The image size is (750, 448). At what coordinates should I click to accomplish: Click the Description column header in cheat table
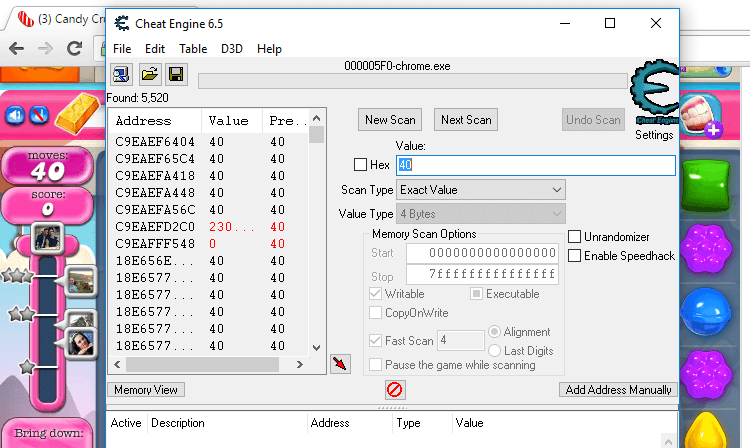tap(227, 423)
